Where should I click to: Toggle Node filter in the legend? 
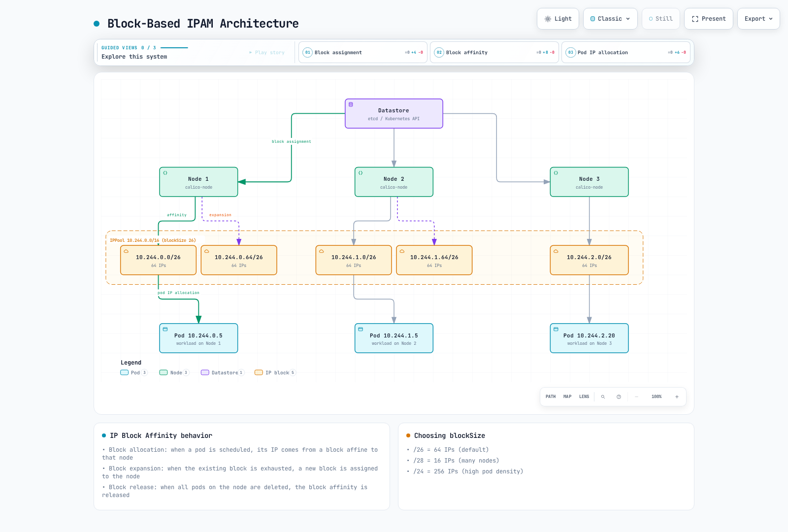[174, 372]
